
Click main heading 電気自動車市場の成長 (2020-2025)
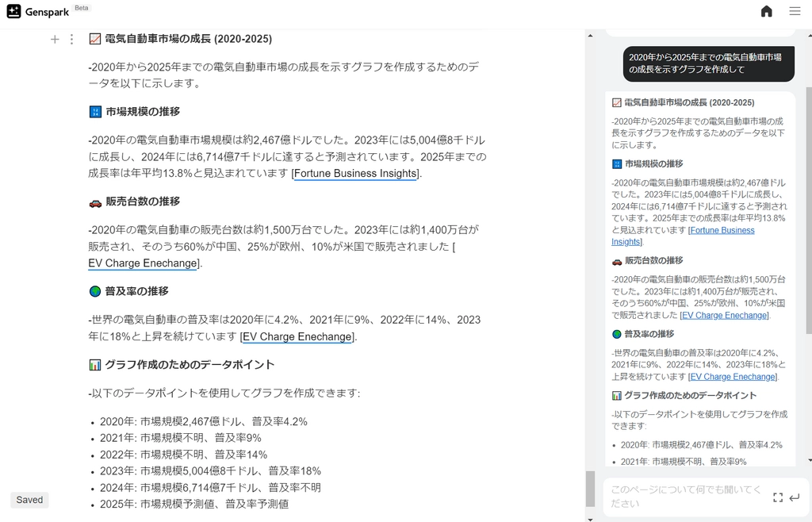pos(189,39)
